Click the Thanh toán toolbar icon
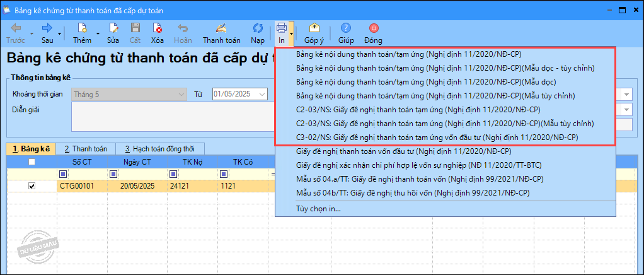The image size is (644, 275). pos(221,28)
